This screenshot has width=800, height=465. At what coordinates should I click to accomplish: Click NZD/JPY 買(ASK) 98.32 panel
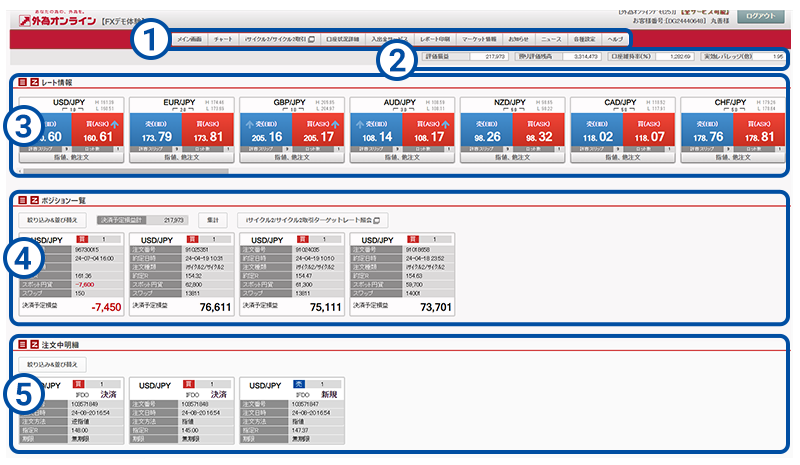538,130
